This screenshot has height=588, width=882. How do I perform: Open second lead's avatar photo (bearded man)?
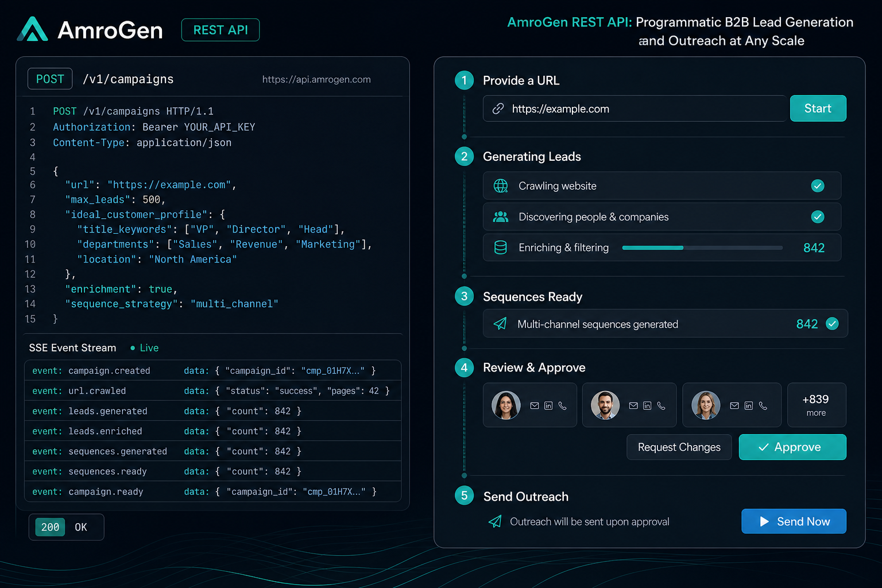[605, 405]
